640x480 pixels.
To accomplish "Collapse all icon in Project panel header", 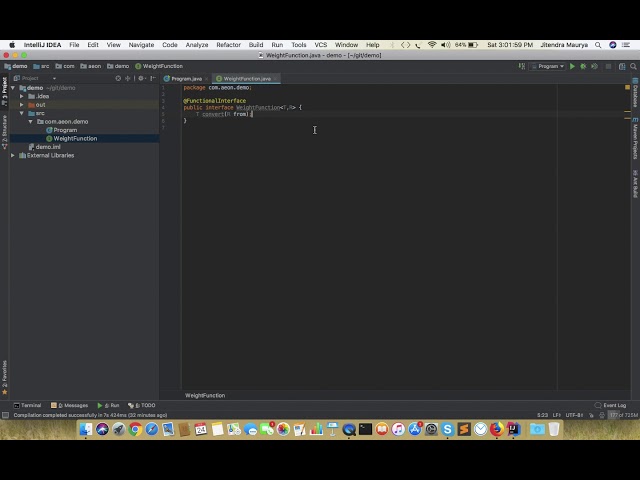I will click(x=128, y=78).
